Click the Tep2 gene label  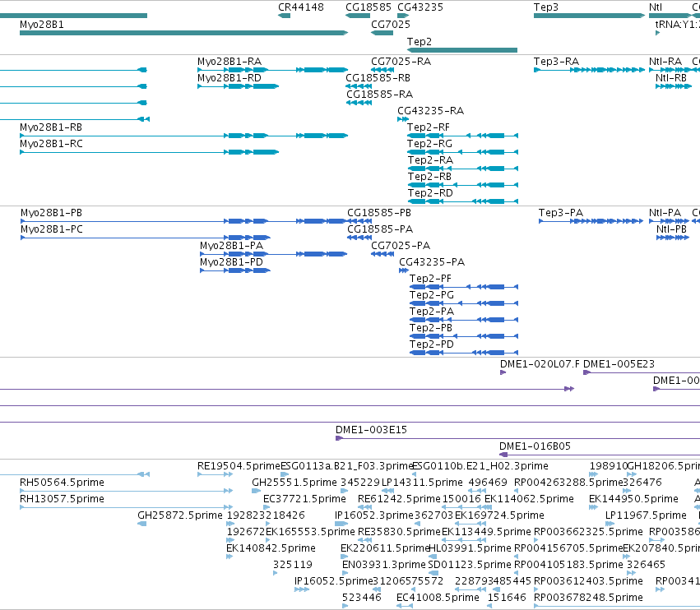click(x=420, y=41)
